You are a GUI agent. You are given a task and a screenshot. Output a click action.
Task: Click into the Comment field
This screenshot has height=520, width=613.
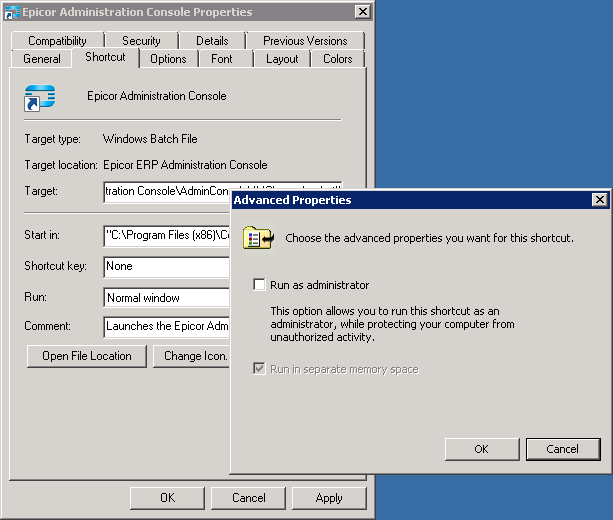point(167,326)
